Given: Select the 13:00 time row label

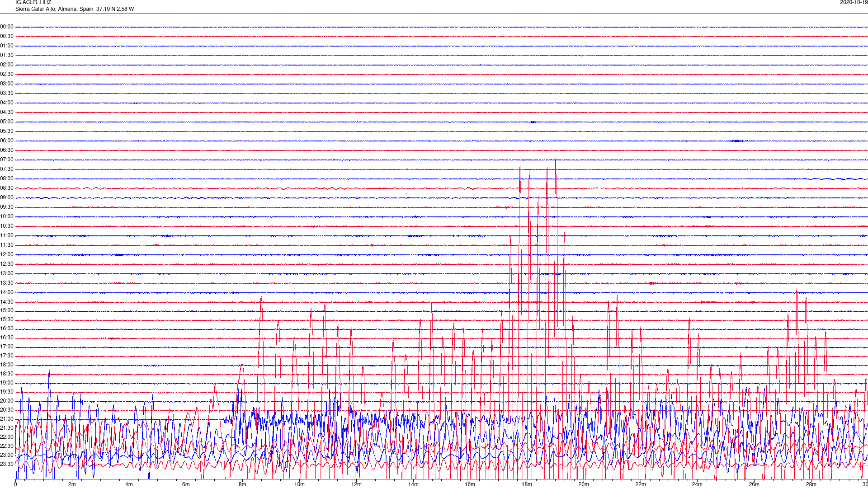Looking at the screenshot, I should [7, 273].
